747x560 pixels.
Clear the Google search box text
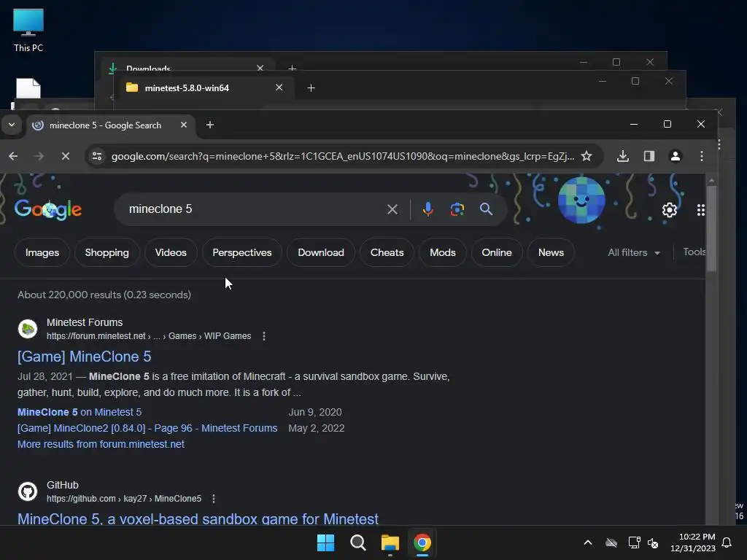392,209
